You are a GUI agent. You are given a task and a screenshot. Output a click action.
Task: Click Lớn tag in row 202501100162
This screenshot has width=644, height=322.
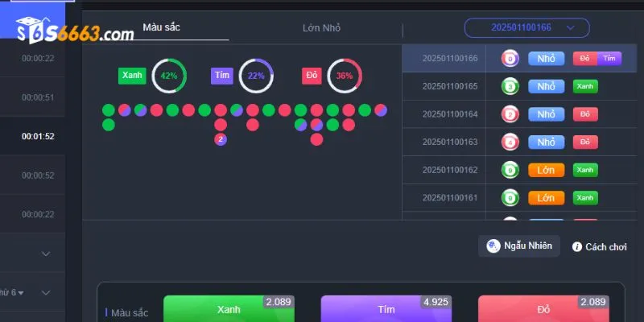click(x=547, y=170)
